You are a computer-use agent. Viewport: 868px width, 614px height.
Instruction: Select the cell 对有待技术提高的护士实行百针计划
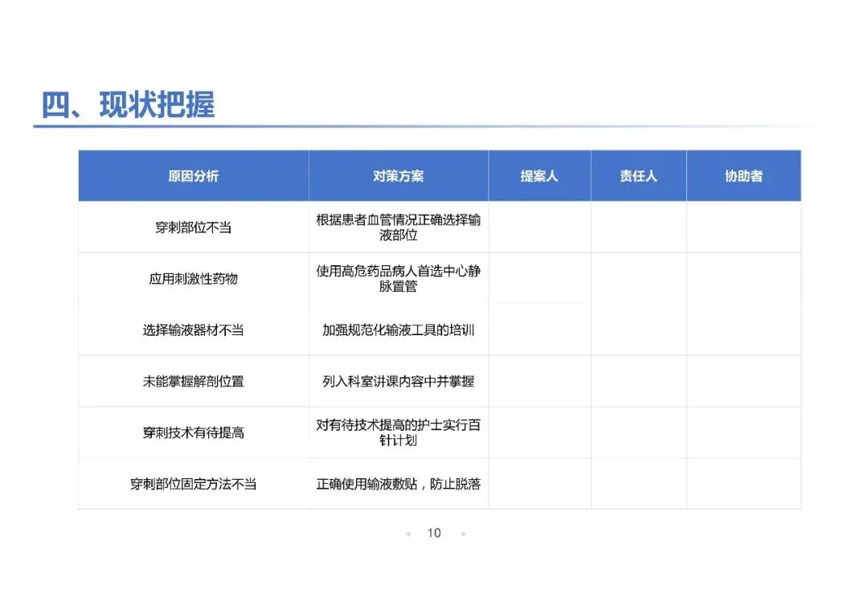(399, 432)
